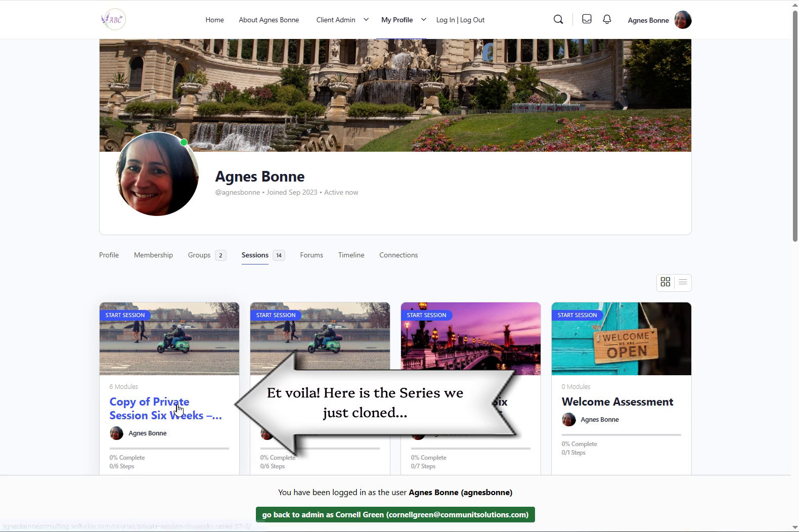The height and width of the screenshot is (532, 799).
Task: Click the Log In | Log Out link
Action: coord(460,20)
